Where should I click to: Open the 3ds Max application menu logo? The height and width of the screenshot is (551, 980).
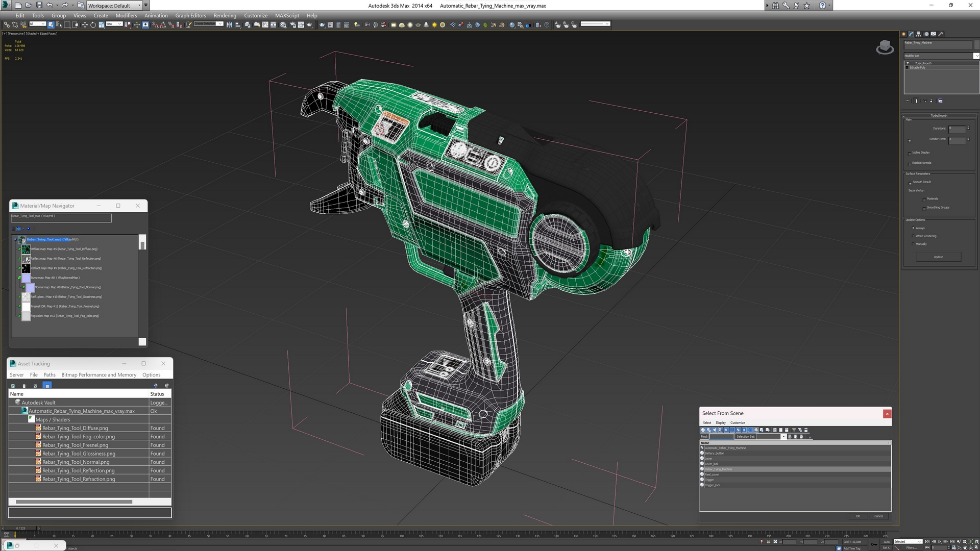coord(6,5)
